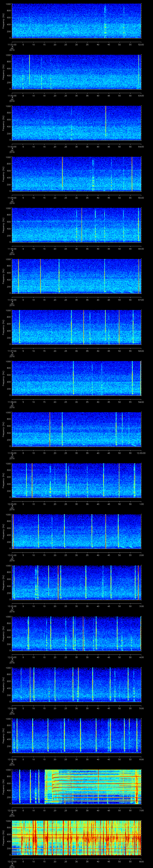Viewport: 153px width, 868px height.
Task: Click the 11:59:00 start time label
Action: click(12, 453)
